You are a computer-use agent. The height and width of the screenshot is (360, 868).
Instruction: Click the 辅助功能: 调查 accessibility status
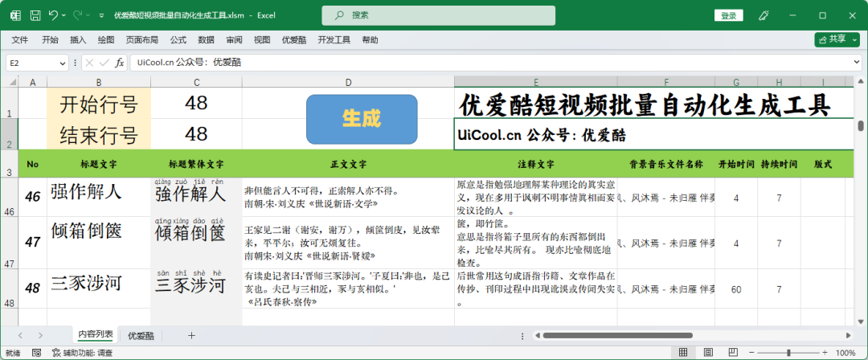83,352
